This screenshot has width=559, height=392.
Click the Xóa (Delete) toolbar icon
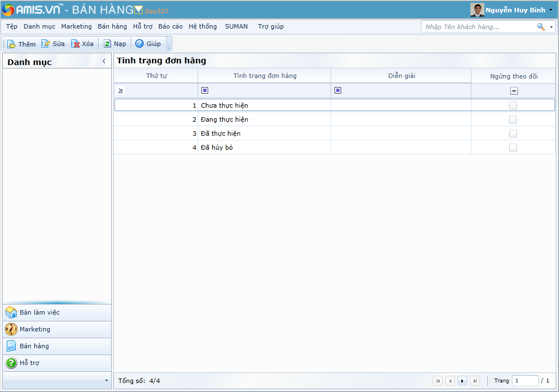[75, 44]
